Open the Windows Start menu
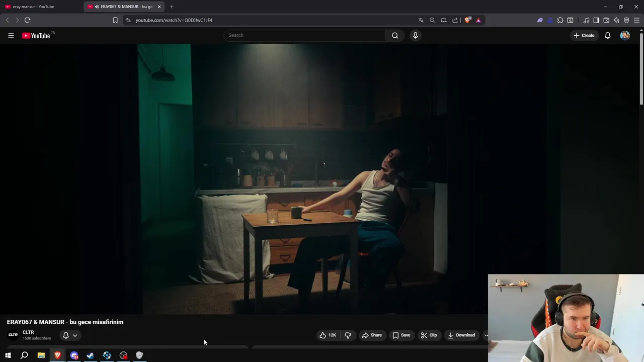 coord(8,355)
